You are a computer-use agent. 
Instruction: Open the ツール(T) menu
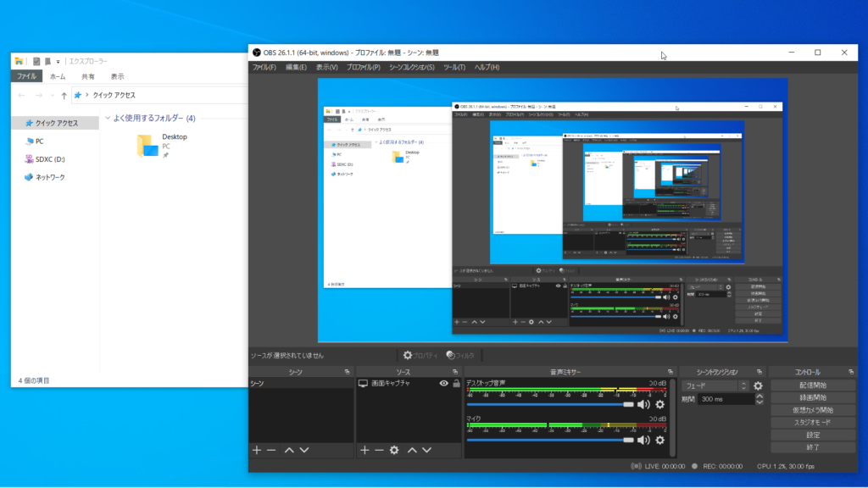(x=454, y=67)
